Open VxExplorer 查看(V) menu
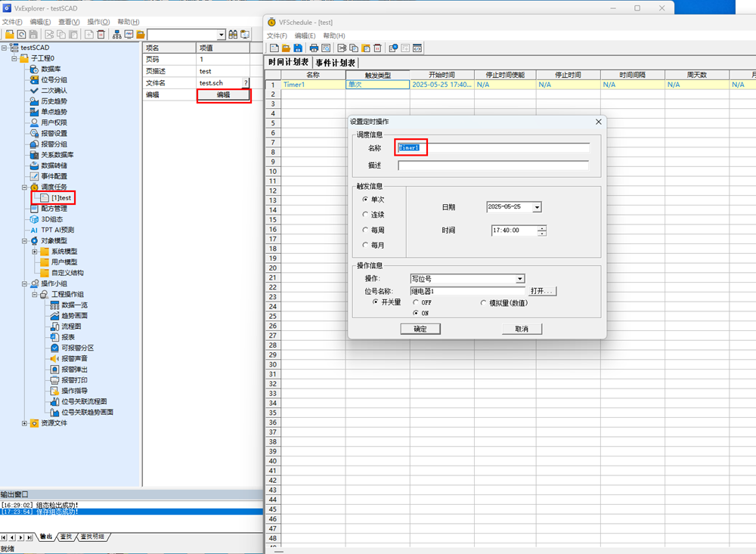The image size is (756, 554). [x=69, y=22]
